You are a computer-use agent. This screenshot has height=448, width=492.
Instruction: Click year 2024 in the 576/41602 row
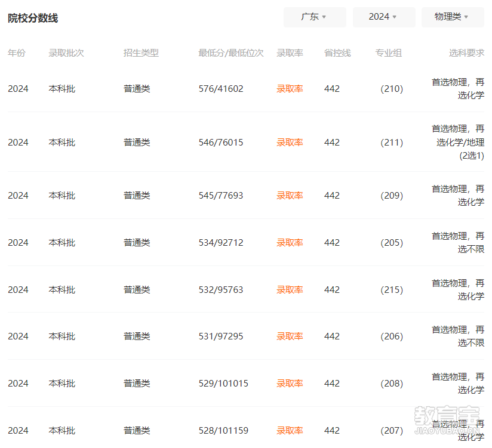(x=18, y=89)
